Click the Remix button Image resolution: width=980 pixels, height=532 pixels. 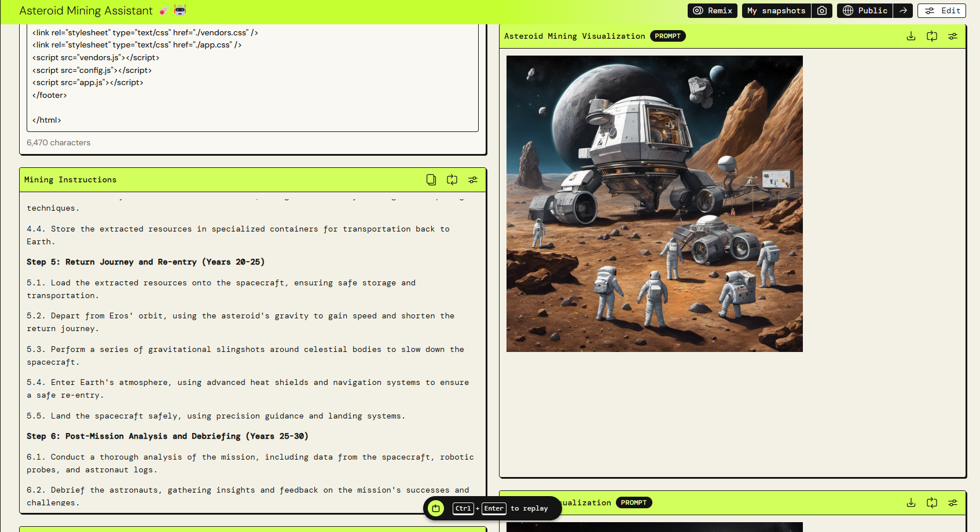(713, 10)
